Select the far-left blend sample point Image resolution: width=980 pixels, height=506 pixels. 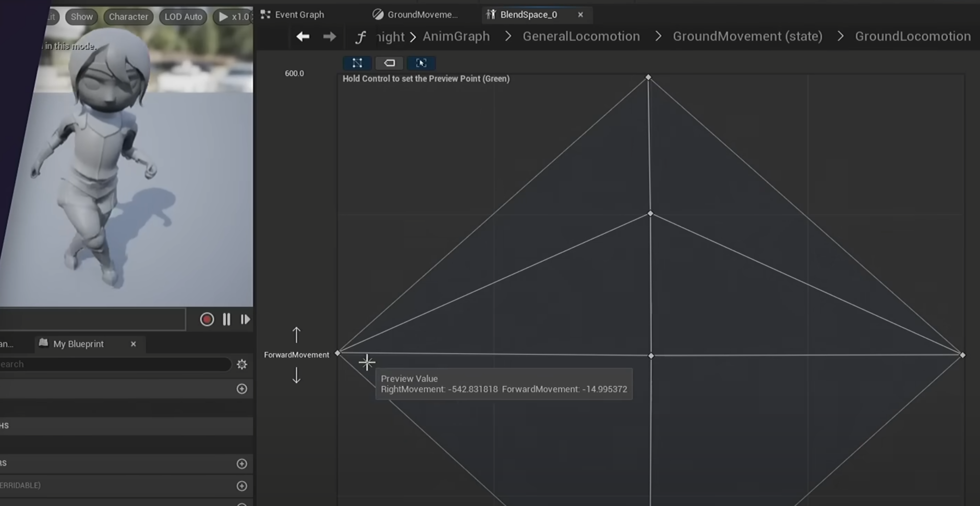click(337, 353)
